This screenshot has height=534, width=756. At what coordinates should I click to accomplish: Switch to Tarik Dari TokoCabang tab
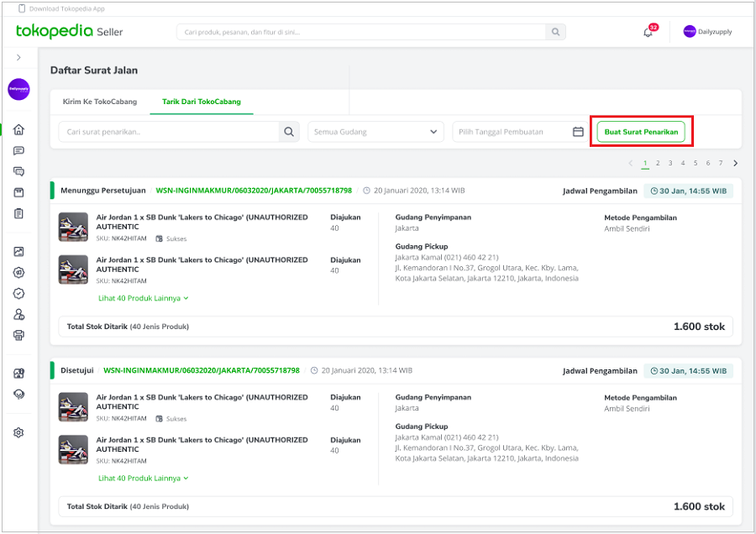tap(202, 102)
